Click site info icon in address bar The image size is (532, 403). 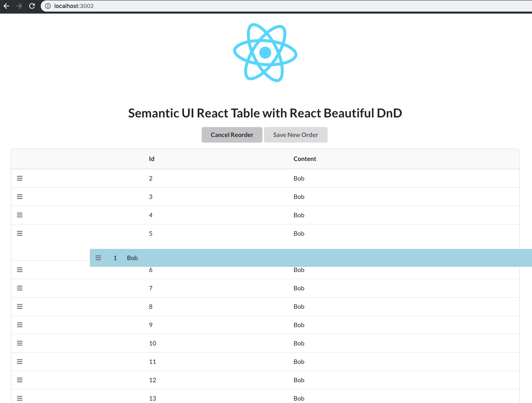(x=48, y=6)
